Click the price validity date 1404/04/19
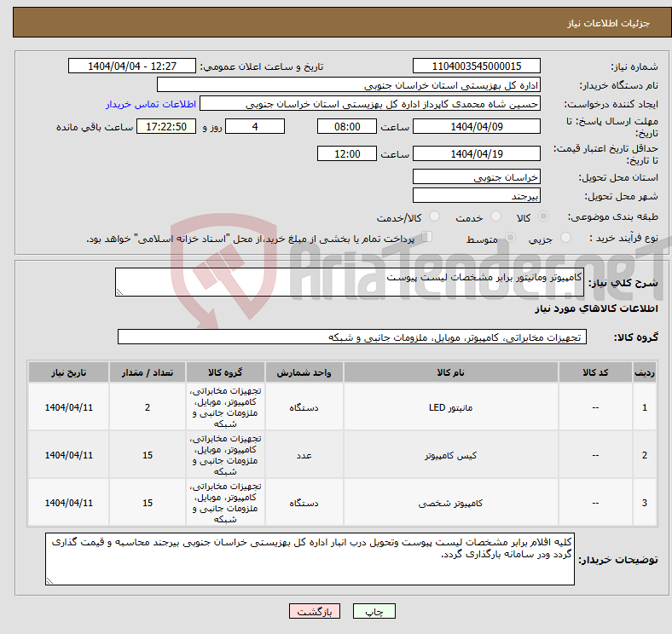The image size is (672, 634). tap(477, 153)
